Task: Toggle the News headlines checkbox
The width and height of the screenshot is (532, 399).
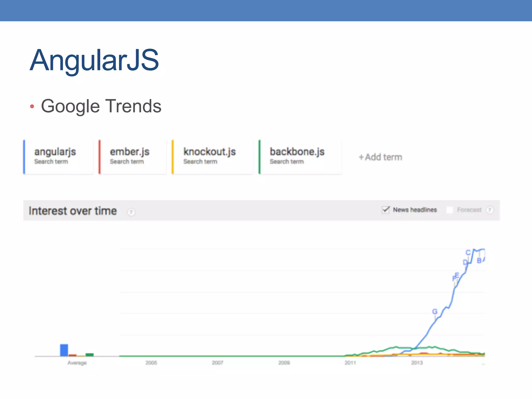Action: tap(386, 210)
